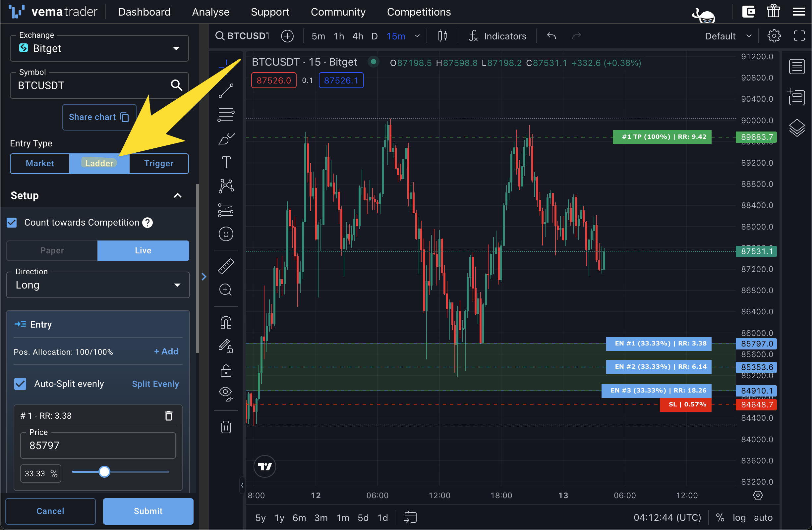Image resolution: width=812 pixels, height=530 pixels.
Task: Select the Text annotation tool
Action: (226, 162)
